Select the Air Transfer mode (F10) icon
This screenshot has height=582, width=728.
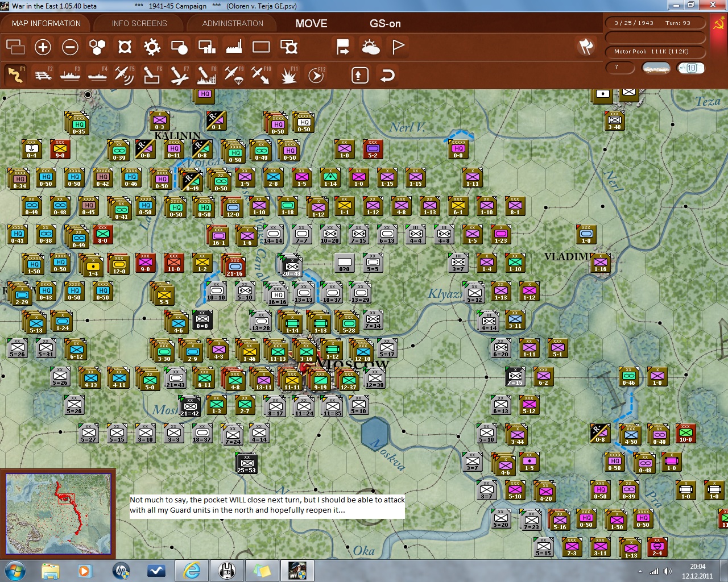pyautogui.click(x=261, y=74)
